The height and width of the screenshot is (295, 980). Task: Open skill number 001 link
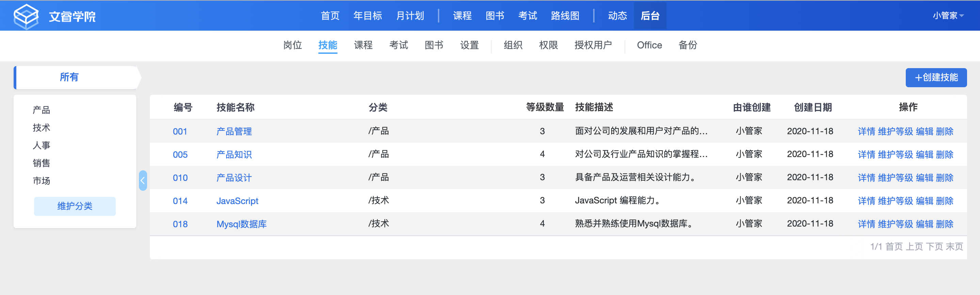180,132
